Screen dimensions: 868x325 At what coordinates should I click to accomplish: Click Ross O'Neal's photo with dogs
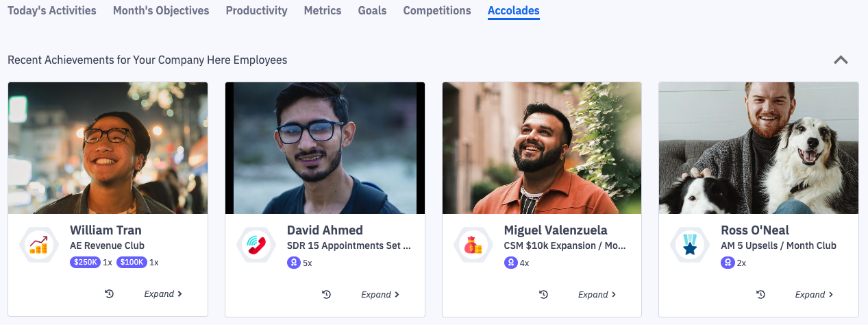758,147
